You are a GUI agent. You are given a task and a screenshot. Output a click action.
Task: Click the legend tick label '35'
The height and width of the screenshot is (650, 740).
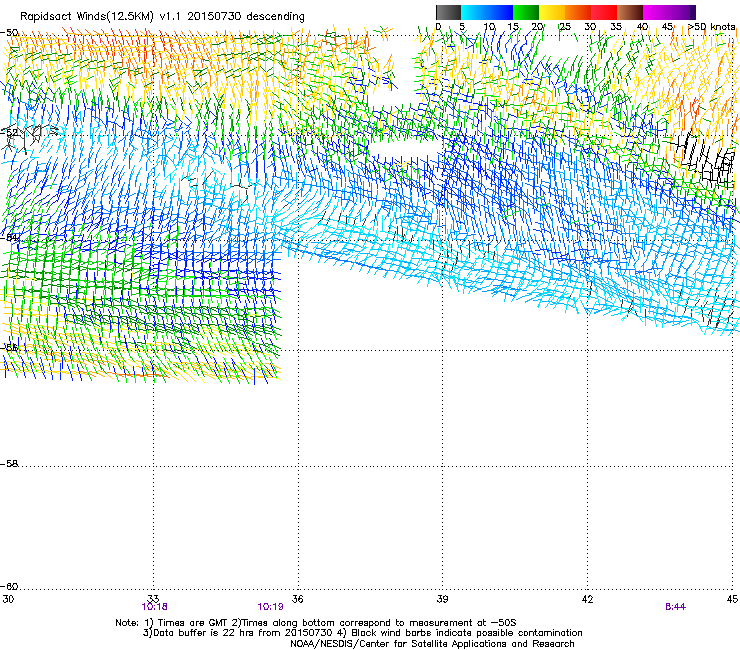616,27
